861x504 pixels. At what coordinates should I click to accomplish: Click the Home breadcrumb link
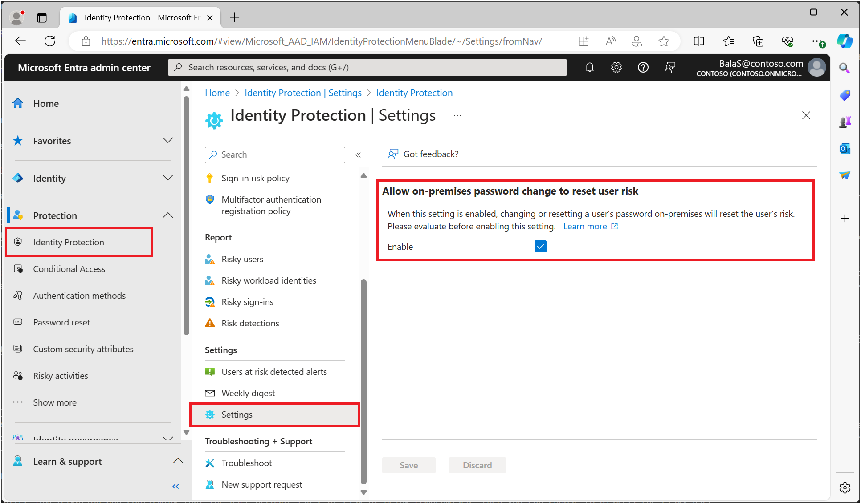pyautogui.click(x=217, y=93)
